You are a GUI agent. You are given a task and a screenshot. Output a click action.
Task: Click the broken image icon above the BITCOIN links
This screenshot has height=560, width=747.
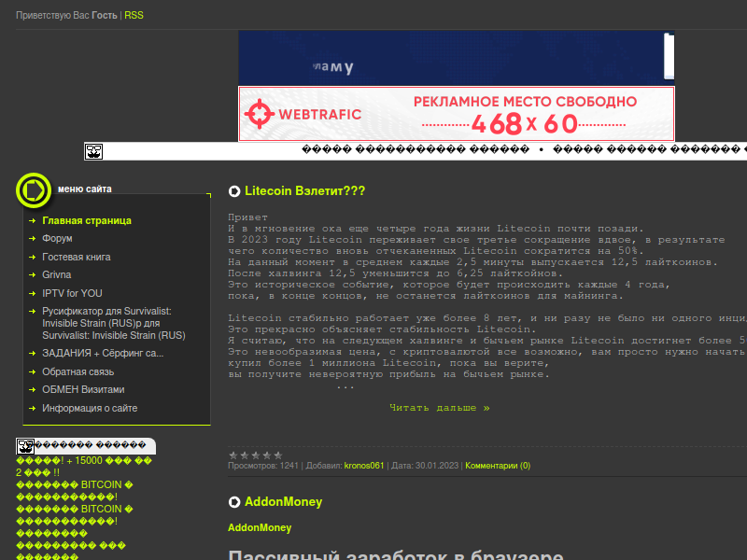(x=25, y=446)
